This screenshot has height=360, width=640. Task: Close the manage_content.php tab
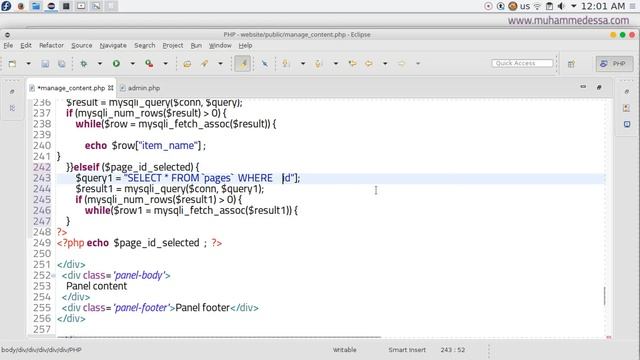click(x=111, y=88)
